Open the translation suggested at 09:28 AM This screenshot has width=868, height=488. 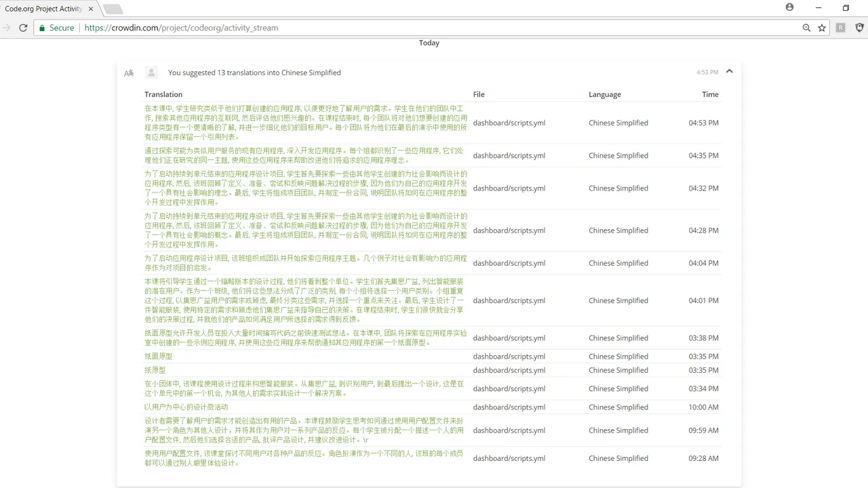[x=305, y=458]
